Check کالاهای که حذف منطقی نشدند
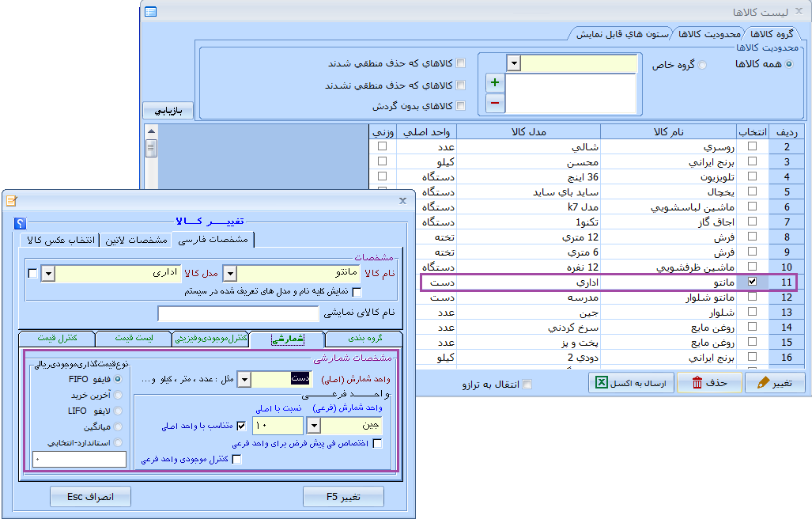The height and width of the screenshot is (523, 812). (x=460, y=85)
